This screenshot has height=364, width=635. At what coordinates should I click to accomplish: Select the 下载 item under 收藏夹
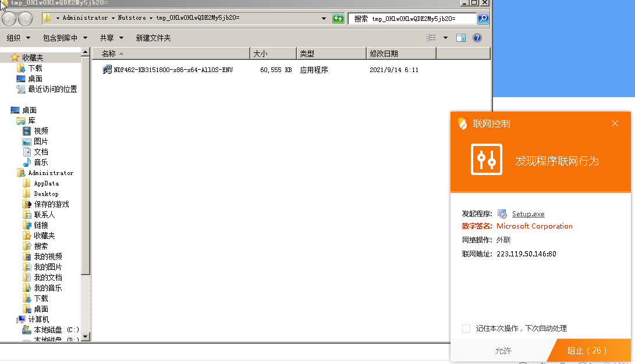[36, 68]
